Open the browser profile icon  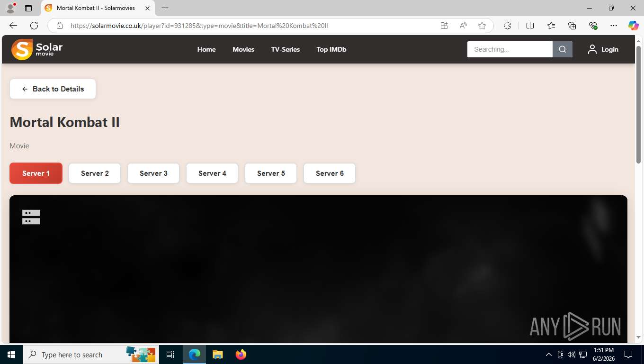point(10,8)
